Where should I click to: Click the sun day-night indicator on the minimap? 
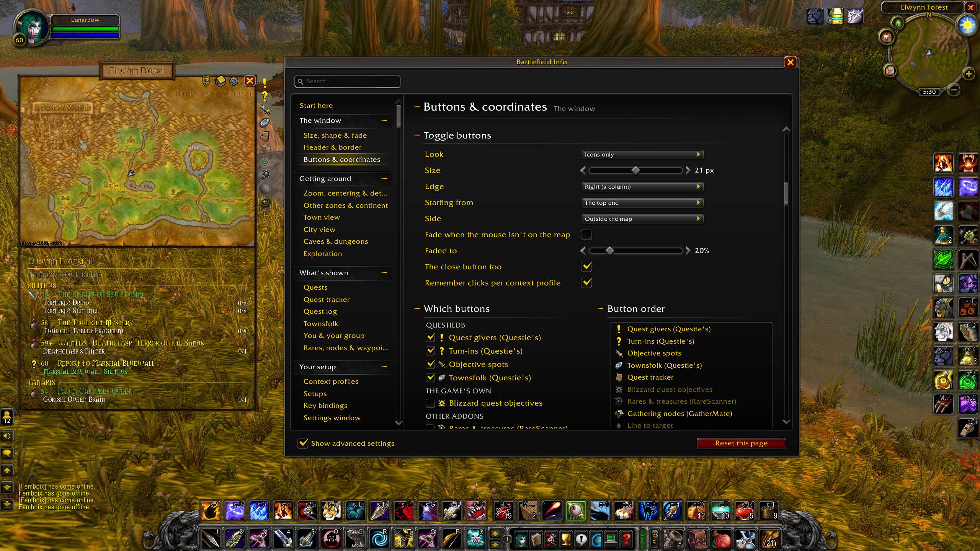[x=967, y=26]
